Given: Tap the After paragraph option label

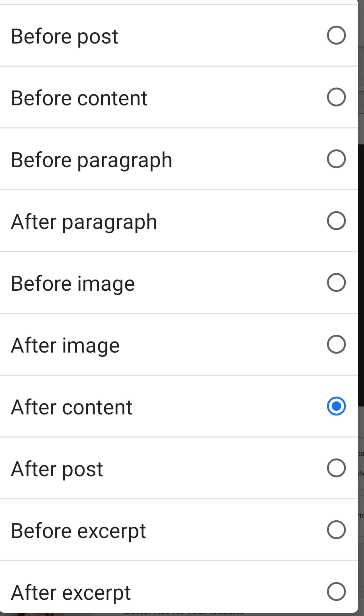Looking at the screenshot, I should 84,222.
